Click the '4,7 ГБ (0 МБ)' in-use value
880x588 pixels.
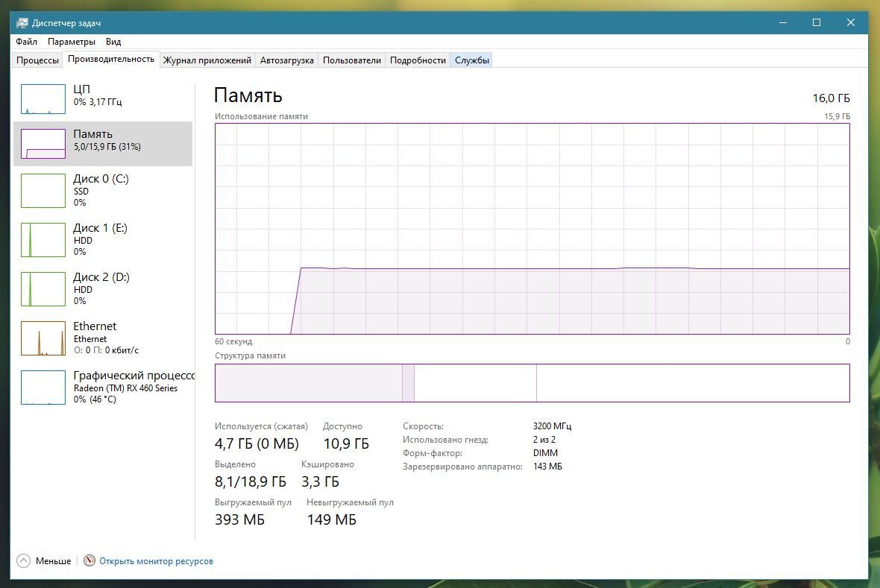tap(257, 444)
